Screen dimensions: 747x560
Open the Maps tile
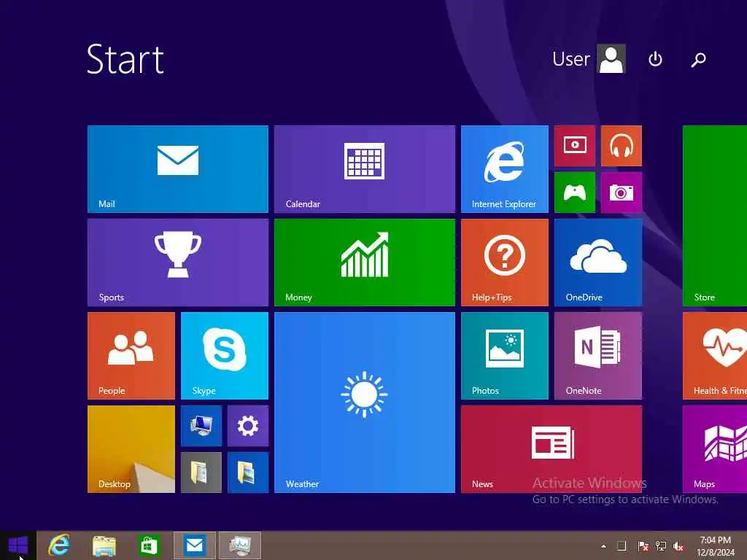715,449
